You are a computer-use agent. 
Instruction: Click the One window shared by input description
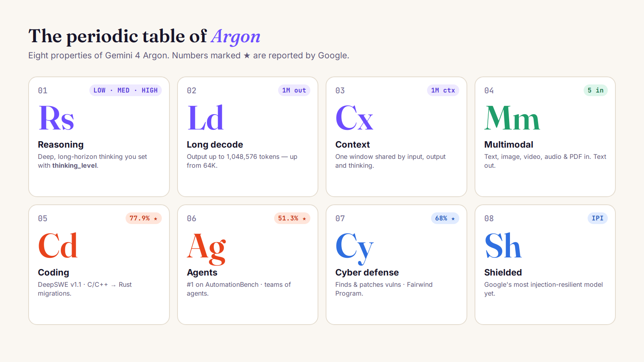(390, 161)
